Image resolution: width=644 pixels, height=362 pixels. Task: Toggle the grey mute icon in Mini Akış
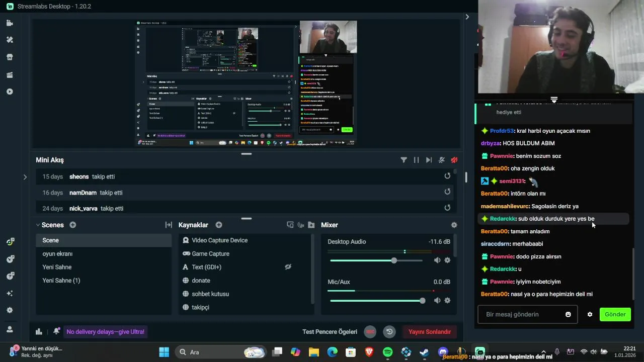pos(442,160)
